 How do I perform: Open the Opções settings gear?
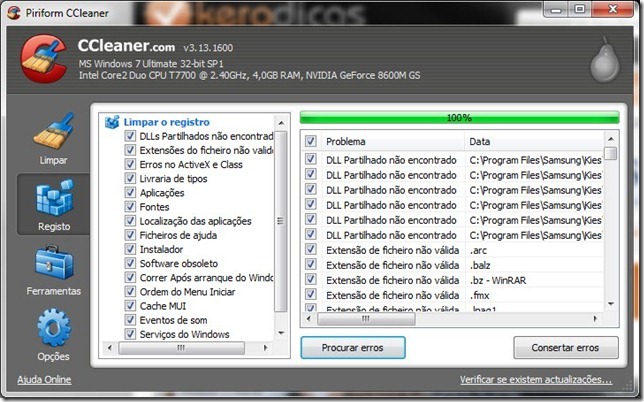[54, 335]
